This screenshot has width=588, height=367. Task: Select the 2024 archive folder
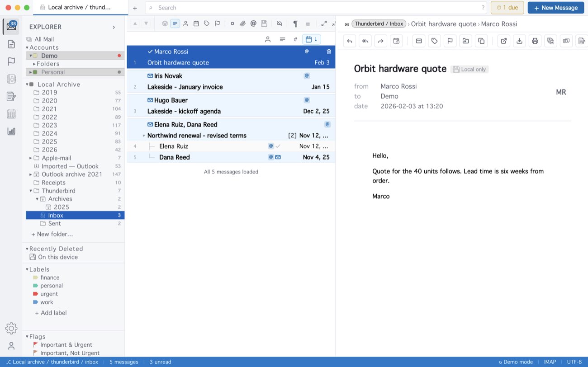coord(75,133)
